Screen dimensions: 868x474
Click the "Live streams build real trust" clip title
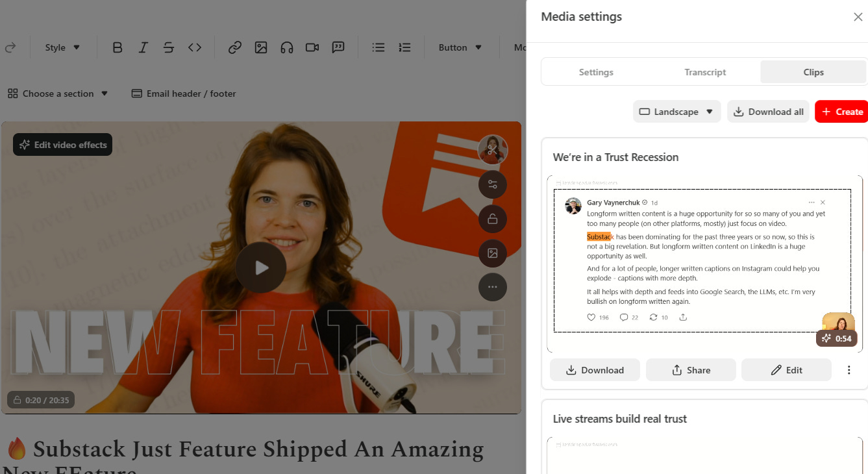[x=620, y=419]
